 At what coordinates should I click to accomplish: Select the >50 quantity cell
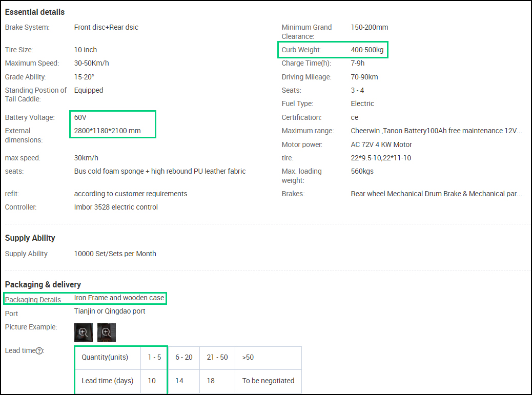tap(248, 357)
